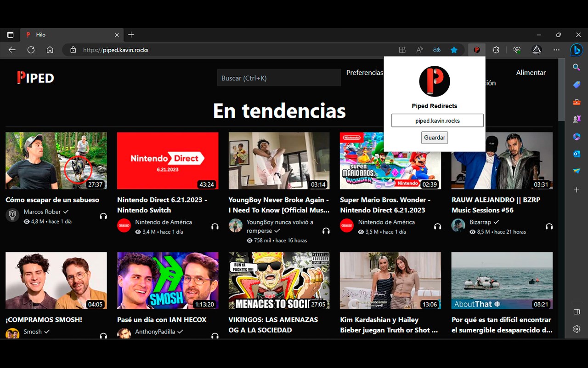Close the Hilo tab
Screen dimensions: 588x368
[117, 34]
